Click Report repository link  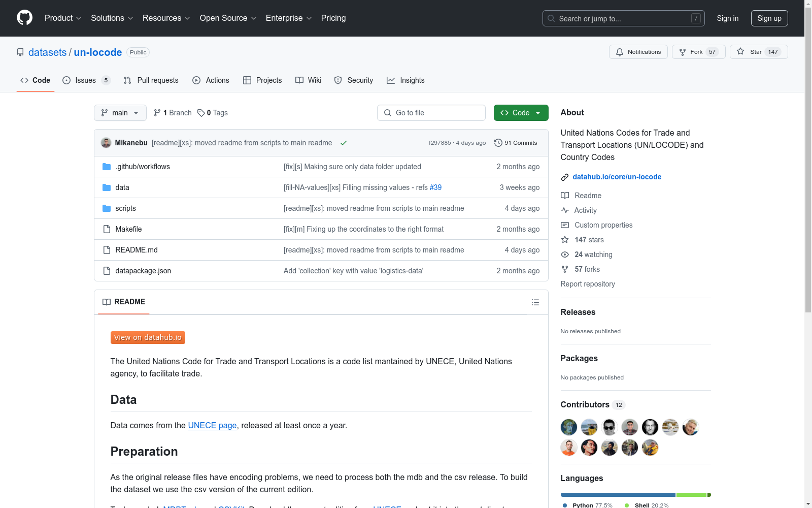tap(588, 284)
